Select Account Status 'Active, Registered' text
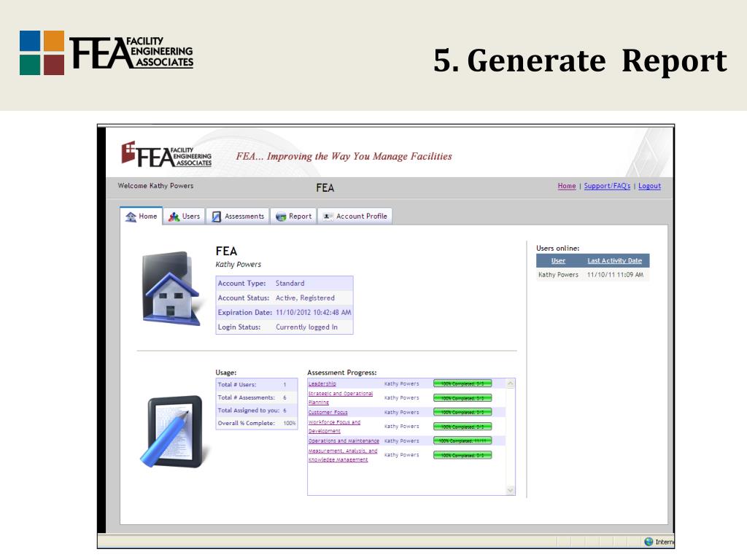This screenshot has height=560, width=747. [305, 298]
